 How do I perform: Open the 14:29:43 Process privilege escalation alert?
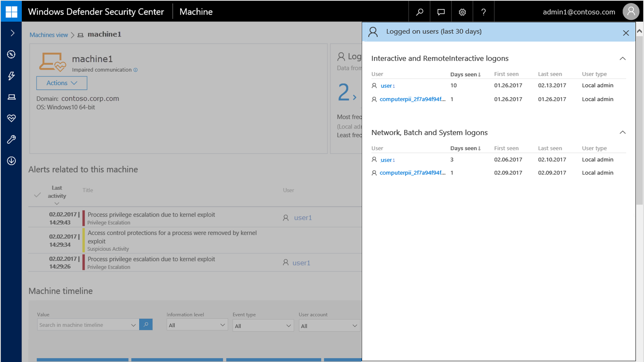pyautogui.click(x=151, y=215)
